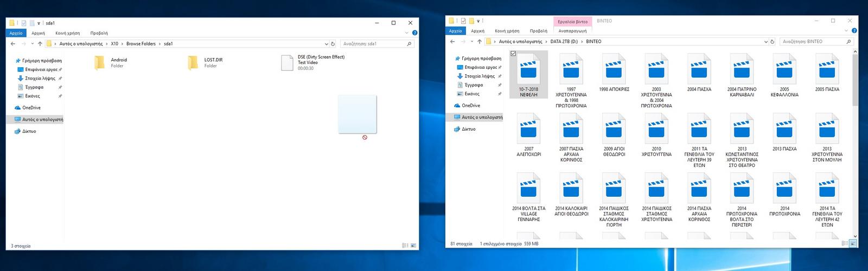868x271 pixels.
Task: Open Αρχείο menu in sda1 window
Action: 16,33
